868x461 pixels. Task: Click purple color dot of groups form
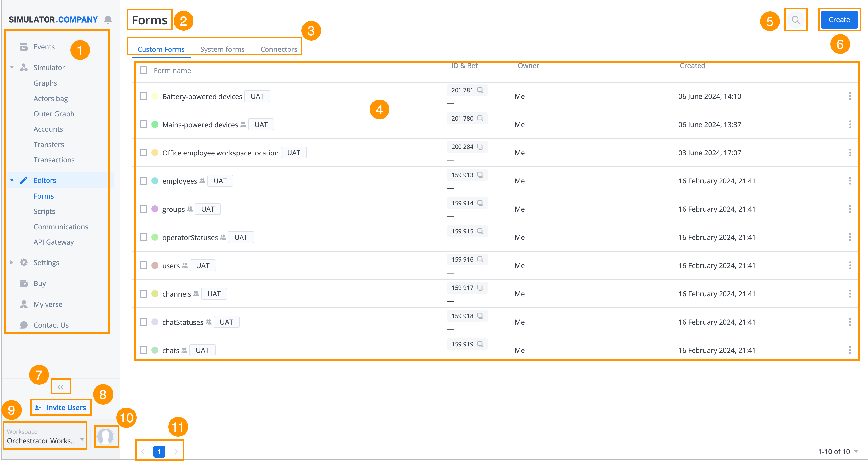tap(155, 209)
